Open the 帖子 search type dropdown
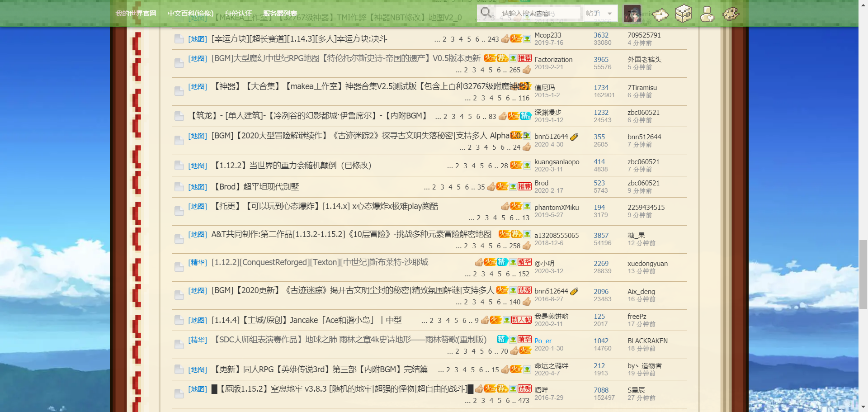 pyautogui.click(x=600, y=14)
